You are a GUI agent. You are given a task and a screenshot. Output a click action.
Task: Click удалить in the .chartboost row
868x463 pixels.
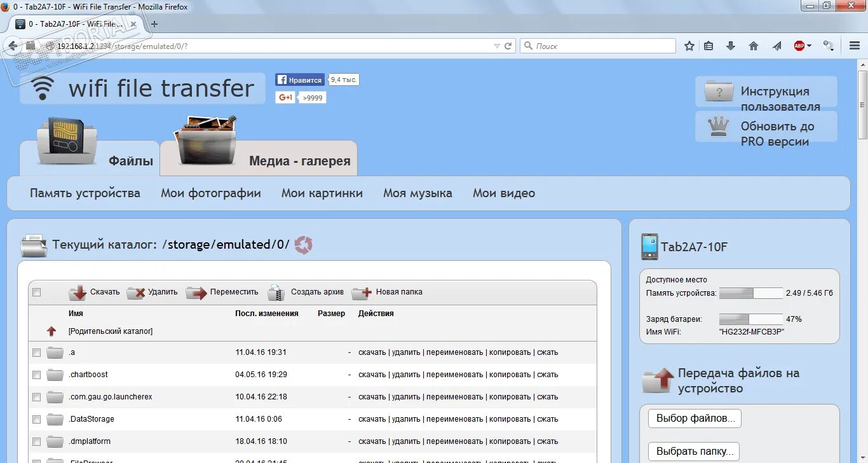tap(406, 375)
